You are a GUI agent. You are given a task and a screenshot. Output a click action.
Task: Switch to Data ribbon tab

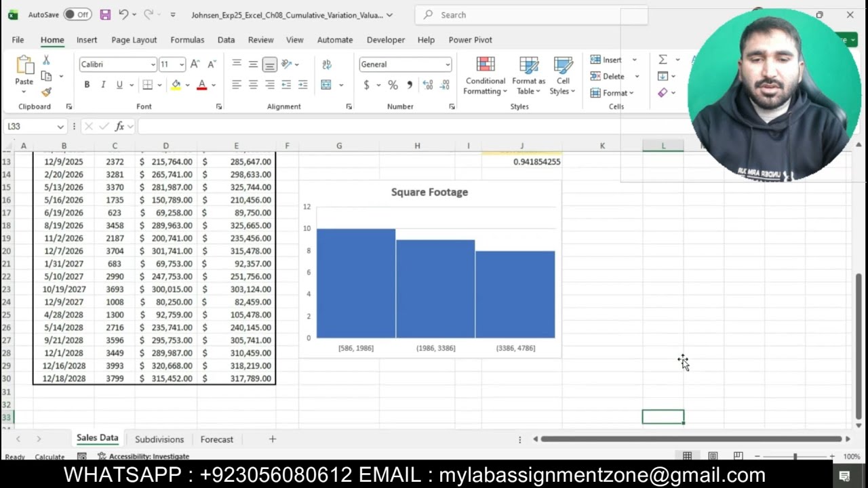coord(226,39)
